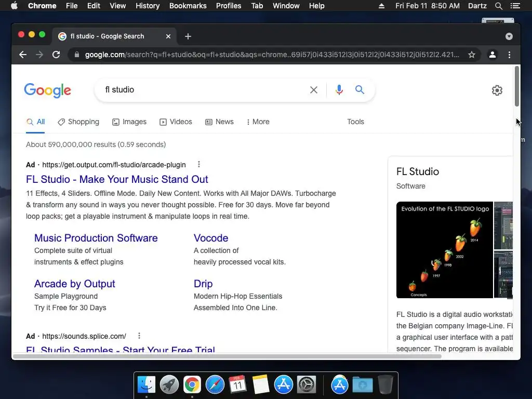The height and width of the screenshot is (399, 532).
Task: Open System Preferences from the Dock
Action: [x=307, y=384]
